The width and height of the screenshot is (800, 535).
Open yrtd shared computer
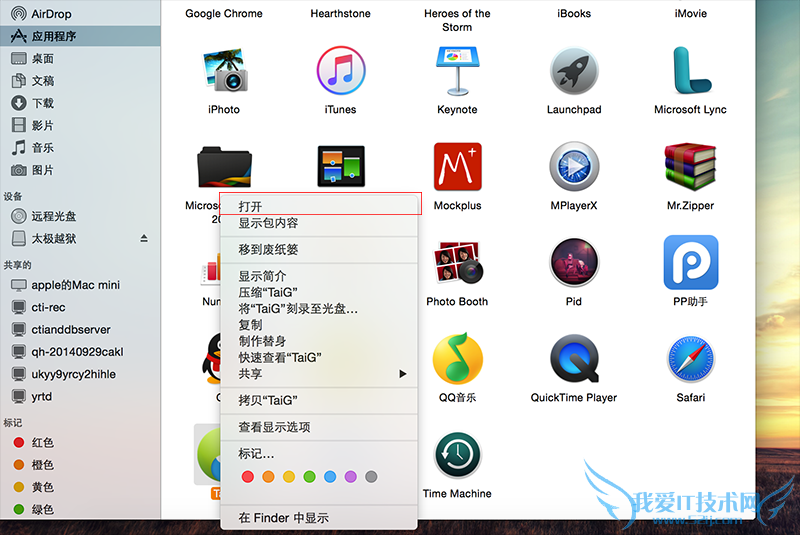click(x=80, y=396)
